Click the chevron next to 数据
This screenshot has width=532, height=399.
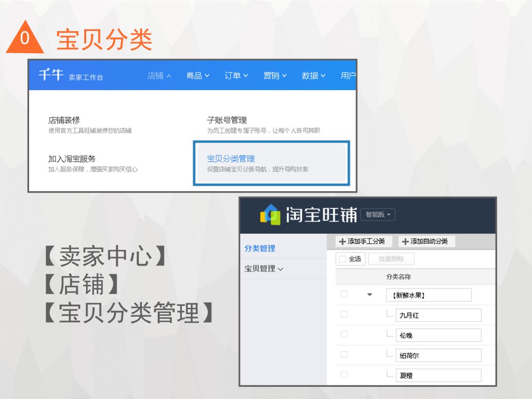(x=323, y=76)
